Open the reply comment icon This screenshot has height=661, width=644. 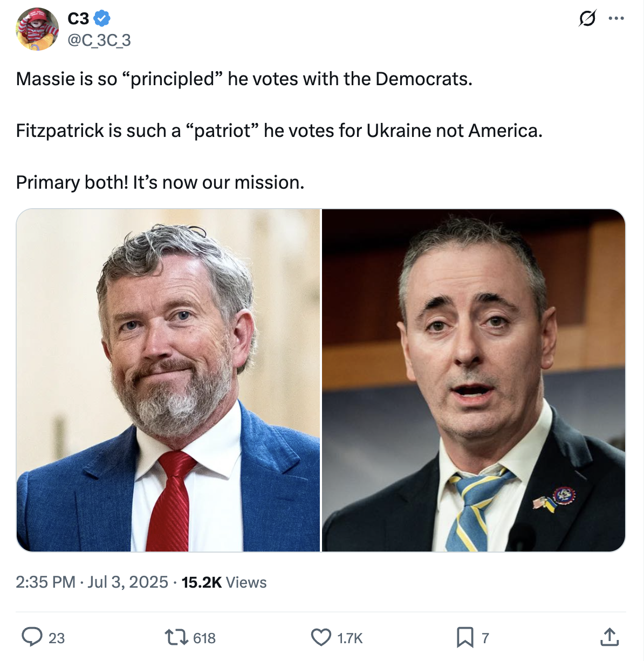click(32, 637)
